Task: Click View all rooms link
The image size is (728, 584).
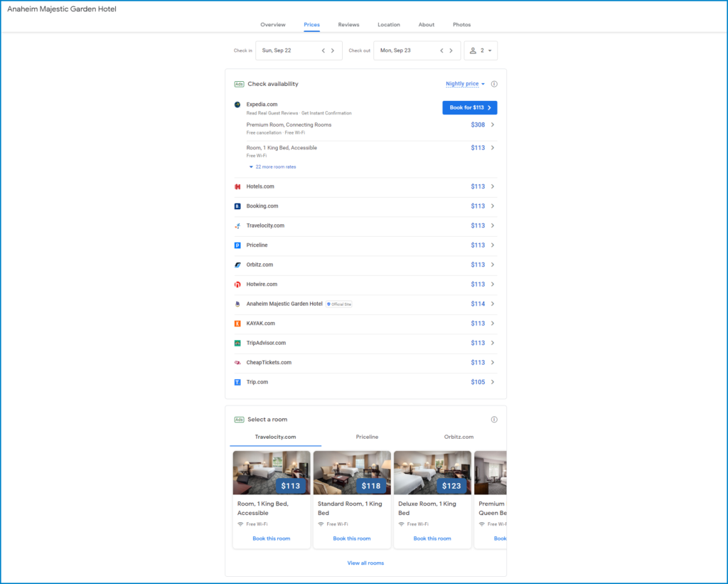Action: [365, 563]
